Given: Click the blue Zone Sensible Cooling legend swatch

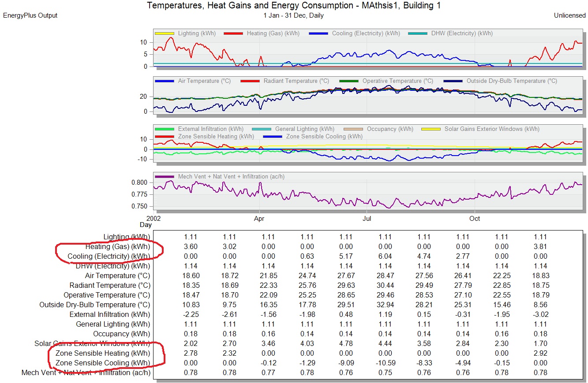Looking at the screenshot, I should coord(273,137).
